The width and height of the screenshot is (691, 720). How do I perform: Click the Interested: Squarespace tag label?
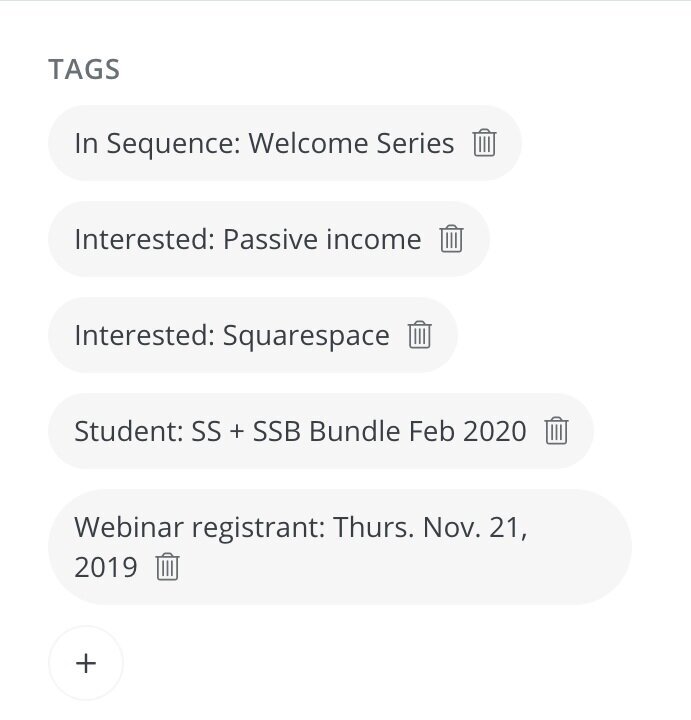(x=232, y=335)
